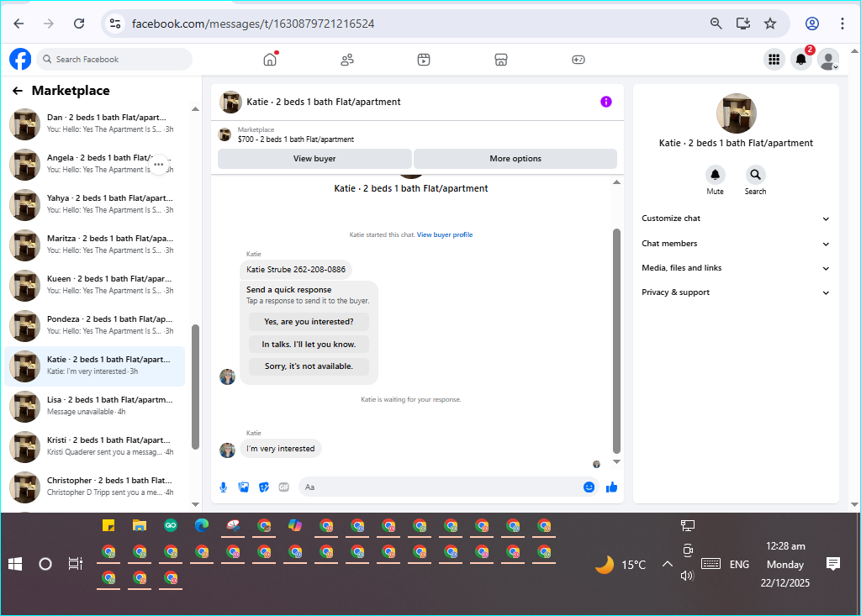
Task: Open the account profile avatar menu
Action: click(828, 60)
